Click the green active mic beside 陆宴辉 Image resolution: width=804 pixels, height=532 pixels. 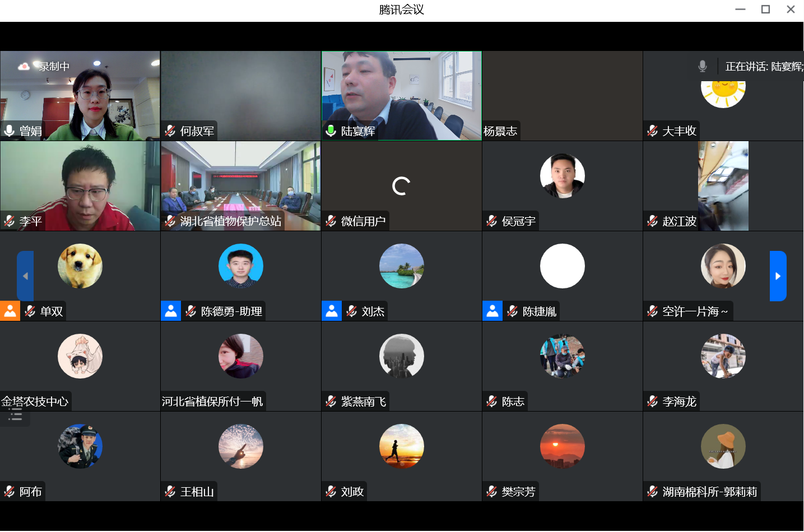pyautogui.click(x=331, y=131)
